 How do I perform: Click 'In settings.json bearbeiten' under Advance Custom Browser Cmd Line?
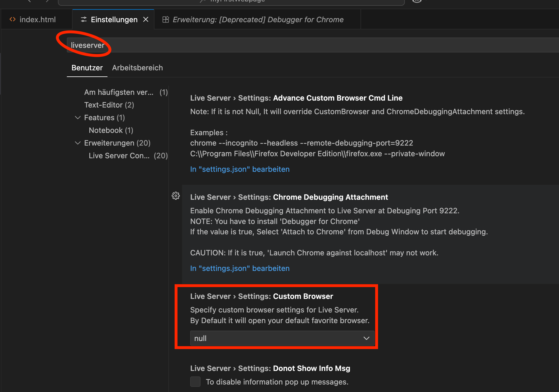[239, 169]
